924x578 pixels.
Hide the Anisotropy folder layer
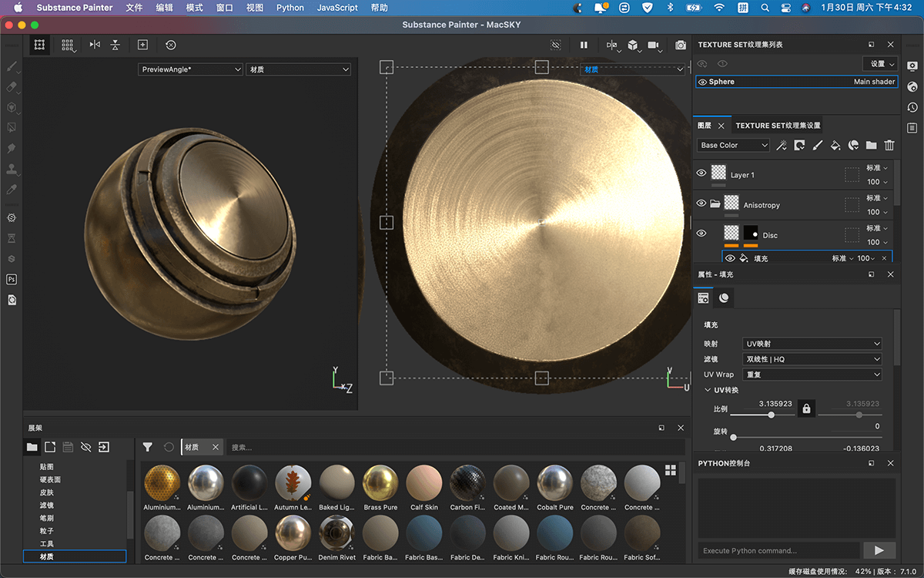click(x=701, y=203)
